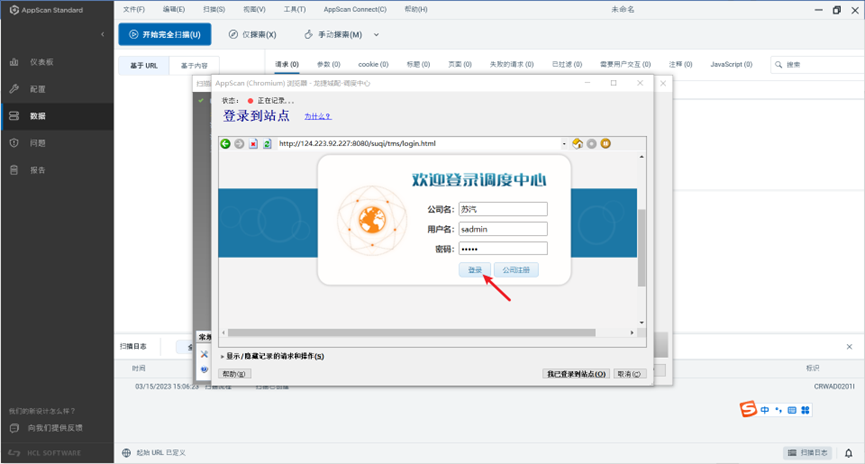
Task: Confirm with 我已登录到站点(O) button
Action: tap(576, 374)
